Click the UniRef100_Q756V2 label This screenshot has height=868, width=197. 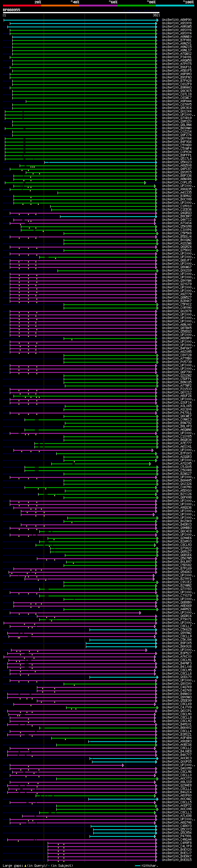(x=176, y=250)
